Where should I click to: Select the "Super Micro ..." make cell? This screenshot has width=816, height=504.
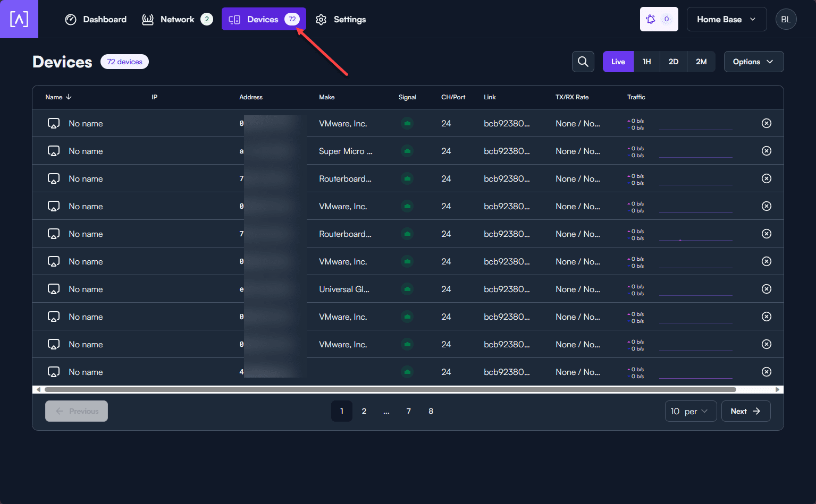point(346,151)
